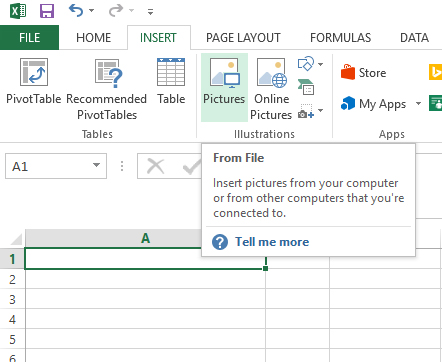Insert a Table
This screenshot has width=442, height=362.
(x=171, y=82)
